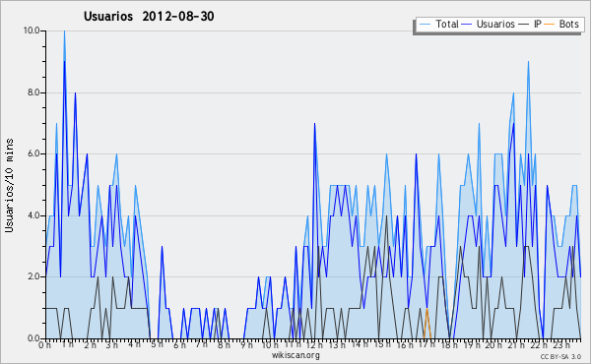Viewport: 591px width, 364px height.
Task: Click the "15 h" x-axis label
Action: [x=382, y=344]
